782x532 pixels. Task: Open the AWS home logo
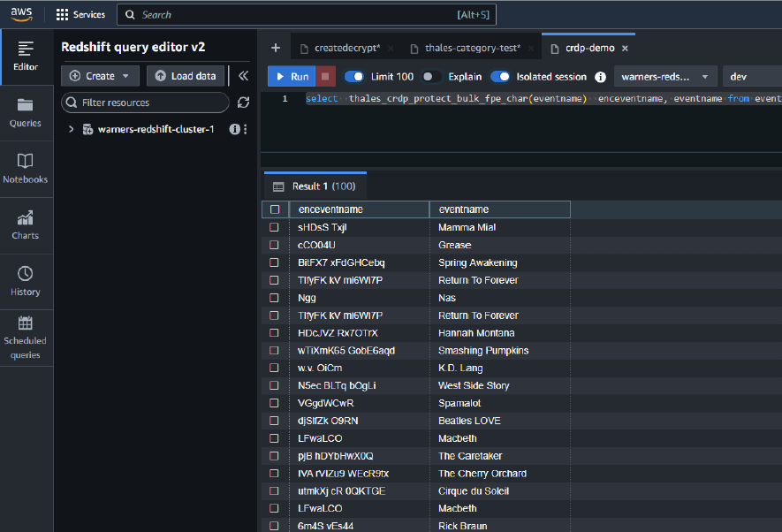click(x=21, y=14)
